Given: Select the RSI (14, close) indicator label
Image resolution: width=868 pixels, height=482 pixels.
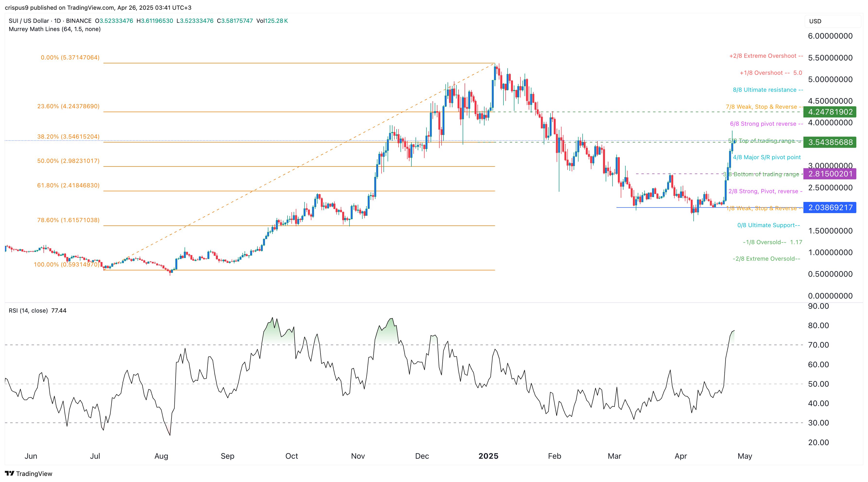Looking at the screenshot, I should click(28, 311).
